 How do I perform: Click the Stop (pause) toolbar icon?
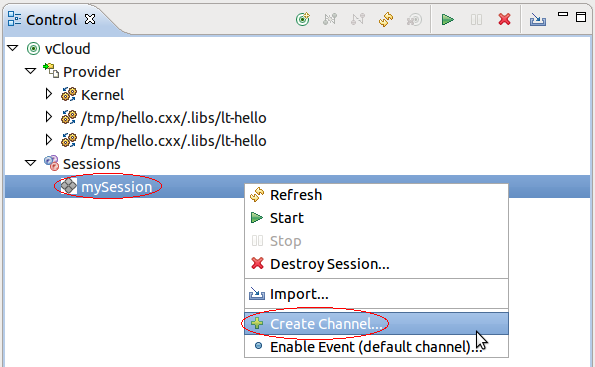coord(476,19)
